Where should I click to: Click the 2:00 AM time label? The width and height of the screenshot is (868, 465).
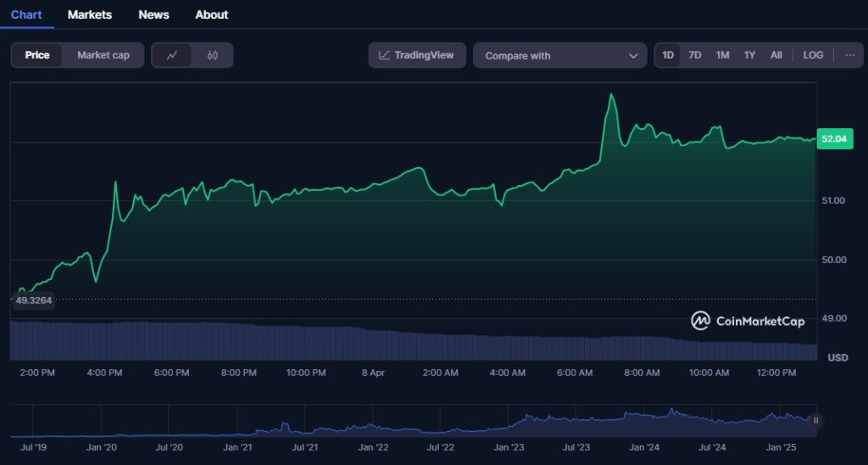tap(440, 373)
